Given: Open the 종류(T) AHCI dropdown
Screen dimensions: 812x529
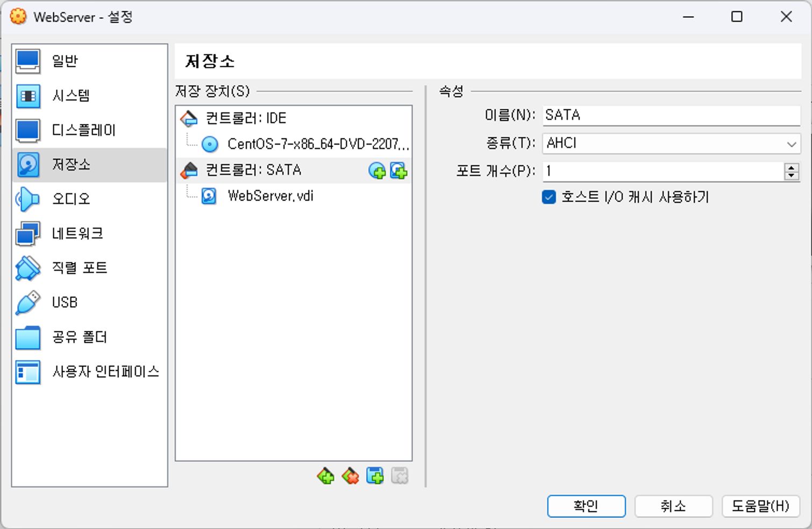Looking at the screenshot, I should pos(671,144).
